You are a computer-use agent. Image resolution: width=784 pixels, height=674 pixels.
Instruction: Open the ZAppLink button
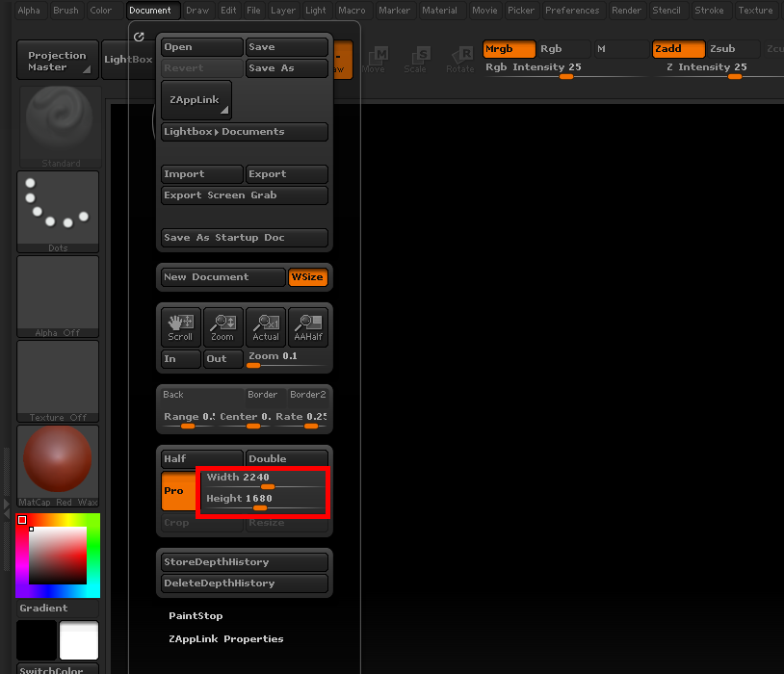pyautogui.click(x=196, y=100)
